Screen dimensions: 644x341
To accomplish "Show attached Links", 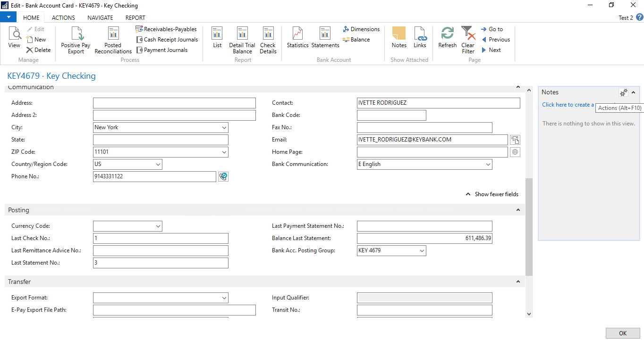I will [x=420, y=38].
